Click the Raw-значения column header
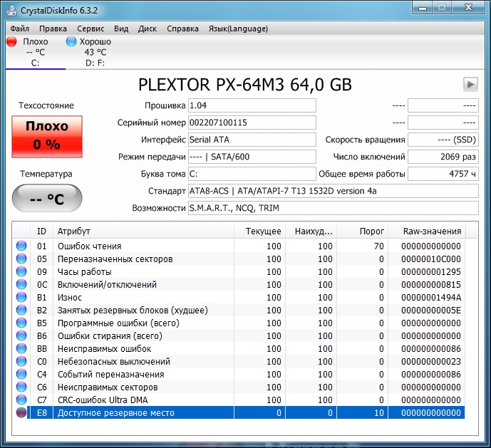 (427, 231)
